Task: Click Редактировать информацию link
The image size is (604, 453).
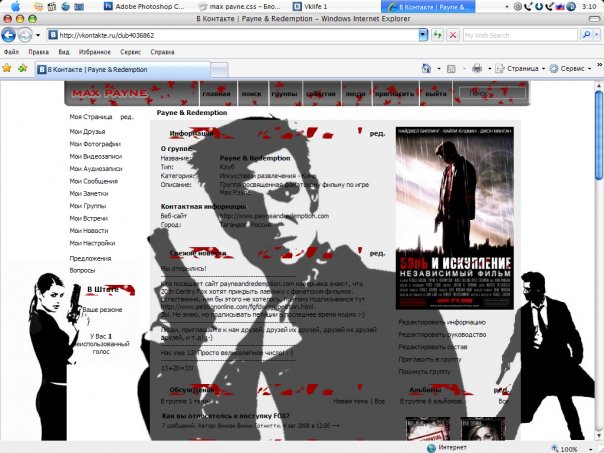Action: [x=442, y=322]
